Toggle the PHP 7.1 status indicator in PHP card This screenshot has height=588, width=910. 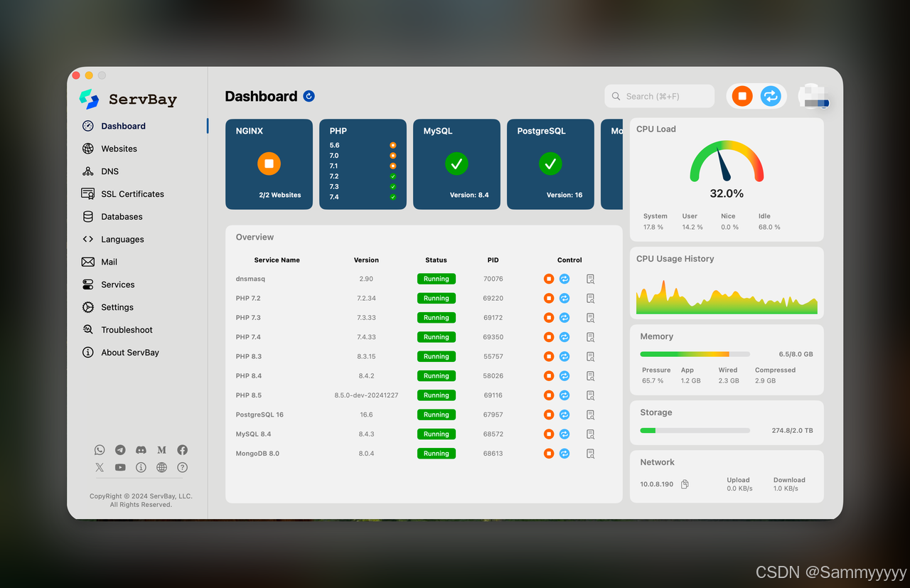393,166
